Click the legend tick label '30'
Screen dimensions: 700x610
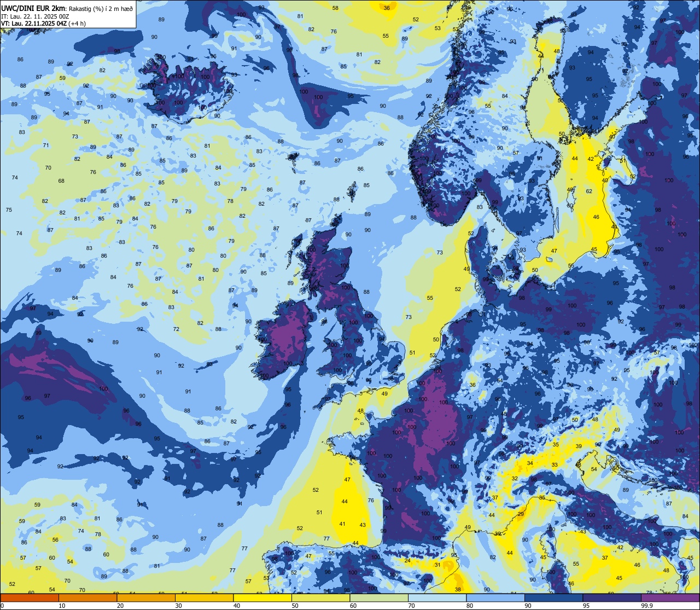tap(178, 606)
